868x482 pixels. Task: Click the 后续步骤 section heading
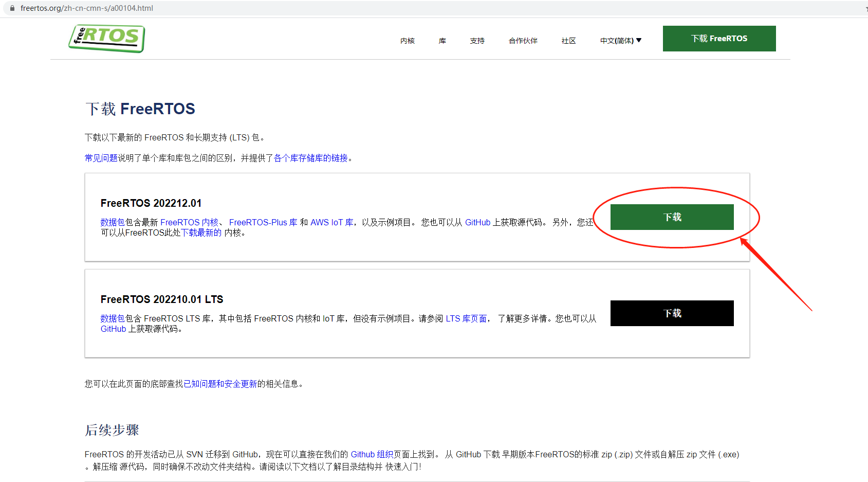pyautogui.click(x=112, y=430)
